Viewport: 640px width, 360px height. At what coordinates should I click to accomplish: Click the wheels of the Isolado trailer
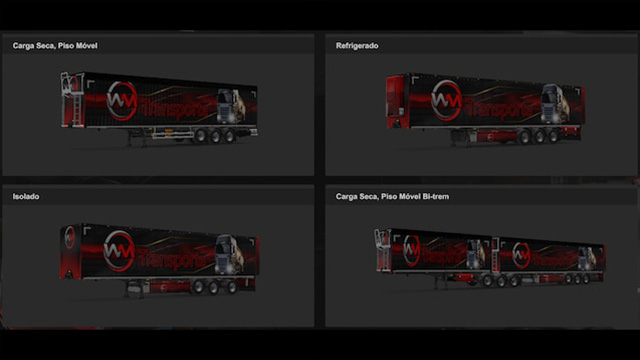click(215, 288)
